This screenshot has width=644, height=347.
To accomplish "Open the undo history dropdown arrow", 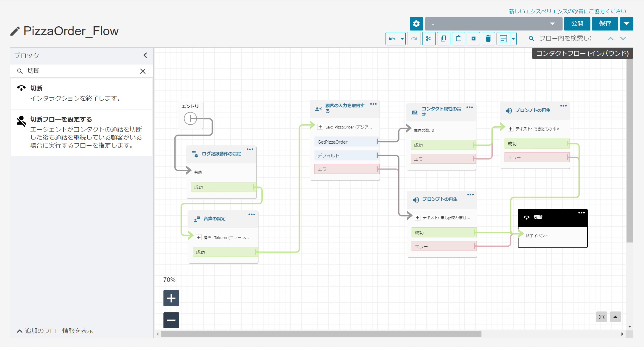I will coord(402,39).
